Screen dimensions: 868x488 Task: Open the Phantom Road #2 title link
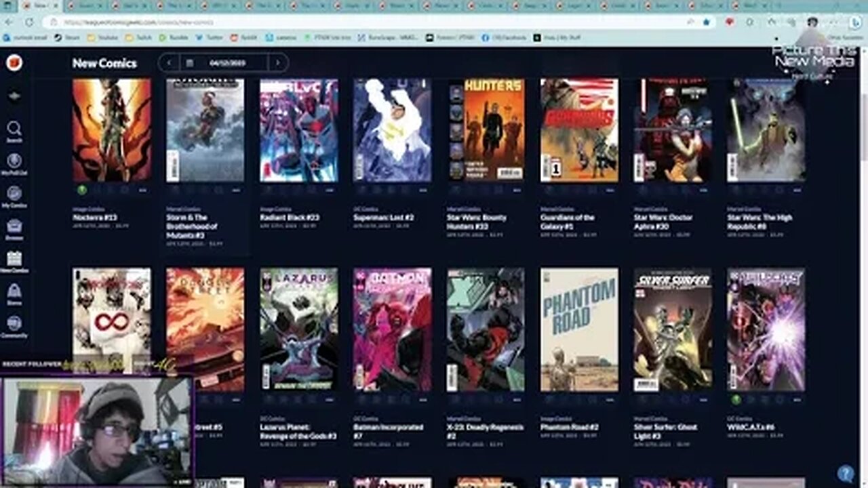coord(570,428)
